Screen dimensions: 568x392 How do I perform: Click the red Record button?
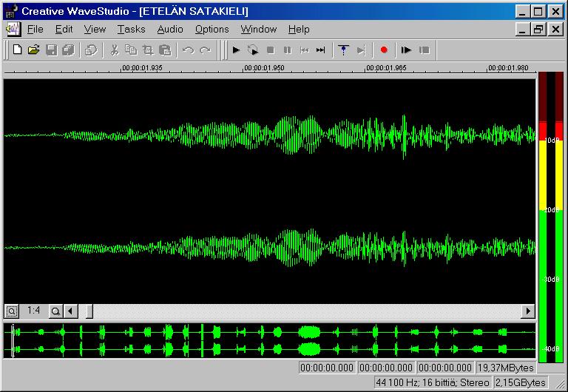384,50
